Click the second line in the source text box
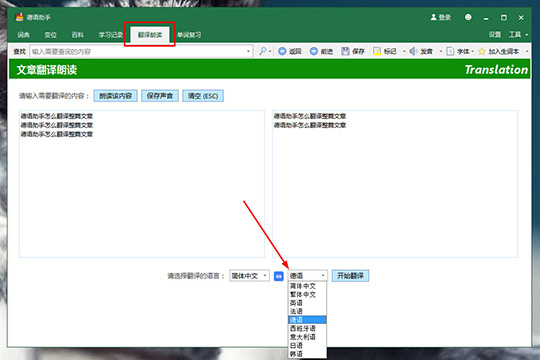The image size is (540, 360). [56, 125]
